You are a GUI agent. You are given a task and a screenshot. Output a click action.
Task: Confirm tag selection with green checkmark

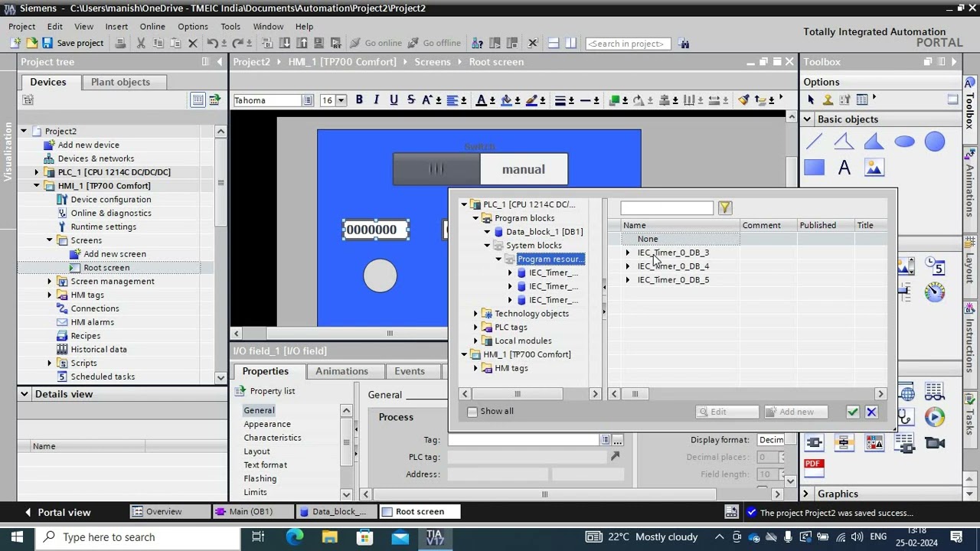coord(852,412)
